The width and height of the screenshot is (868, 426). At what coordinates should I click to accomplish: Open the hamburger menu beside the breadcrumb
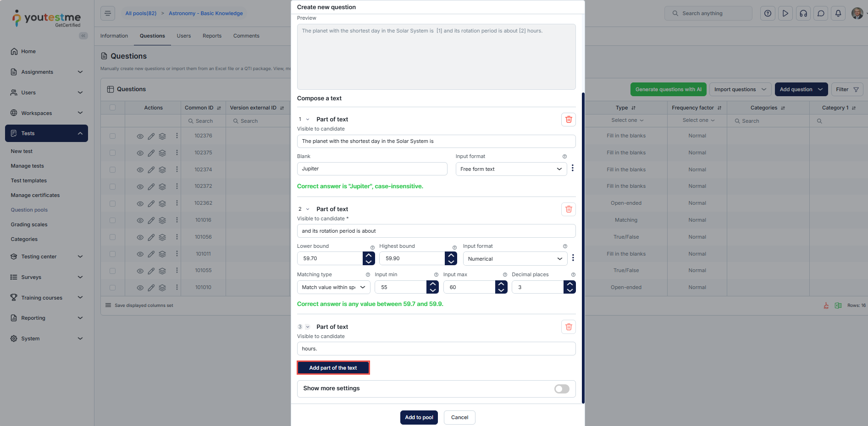(x=108, y=13)
